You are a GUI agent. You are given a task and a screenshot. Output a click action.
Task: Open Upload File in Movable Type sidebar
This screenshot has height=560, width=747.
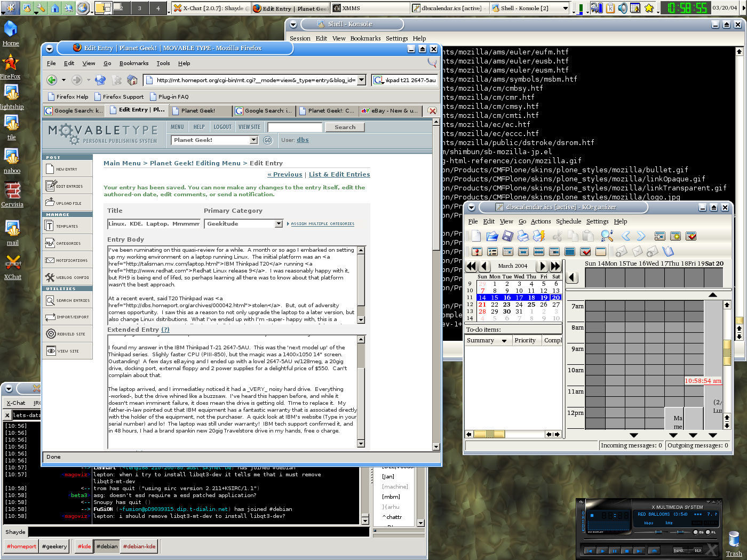click(67, 203)
